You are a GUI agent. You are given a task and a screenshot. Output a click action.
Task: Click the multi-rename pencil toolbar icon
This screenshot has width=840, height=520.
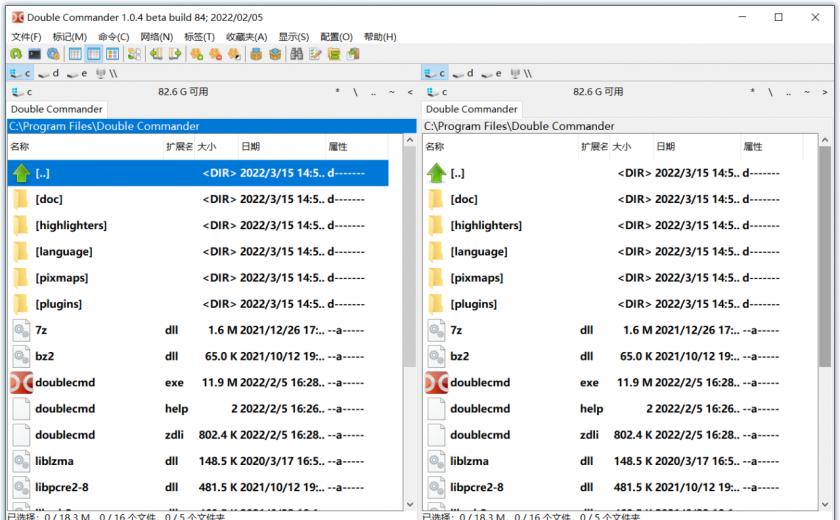pos(315,54)
